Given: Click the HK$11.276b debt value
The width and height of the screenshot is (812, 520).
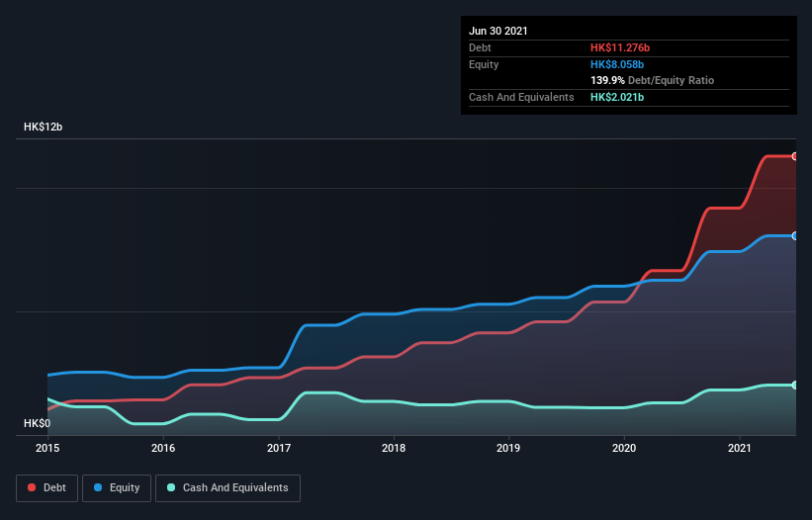Looking at the screenshot, I should click(620, 47).
